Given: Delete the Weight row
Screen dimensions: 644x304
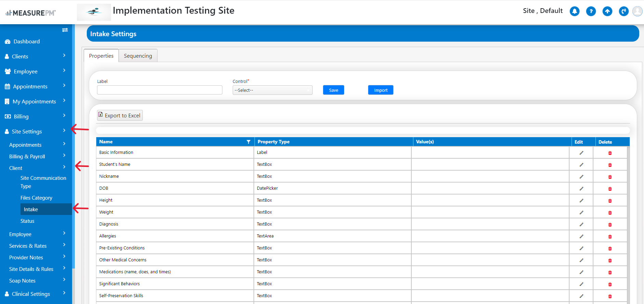Looking at the screenshot, I should click(610, 213).
